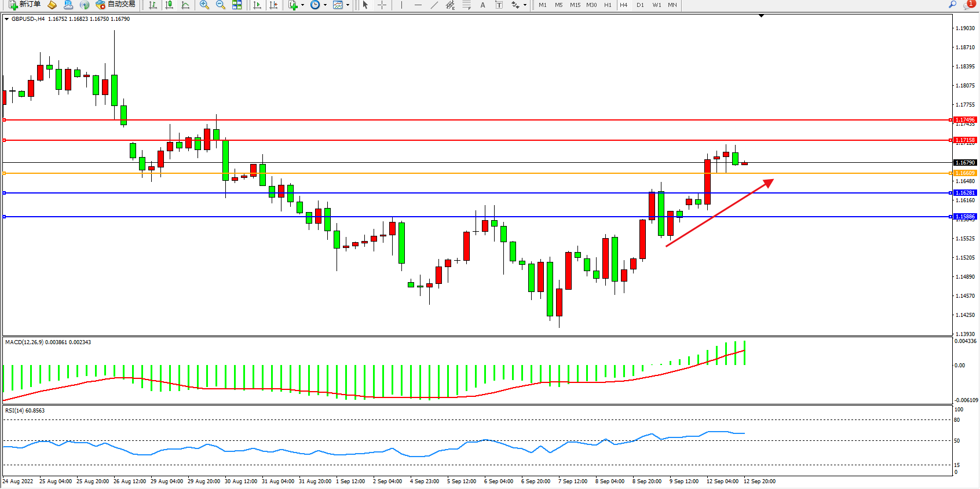The height and width of the screenshot is (489, 980).
Task: Toggle the AutoTrading (自动交易) button
Action: pyautogui.click(x=116, y=5)
